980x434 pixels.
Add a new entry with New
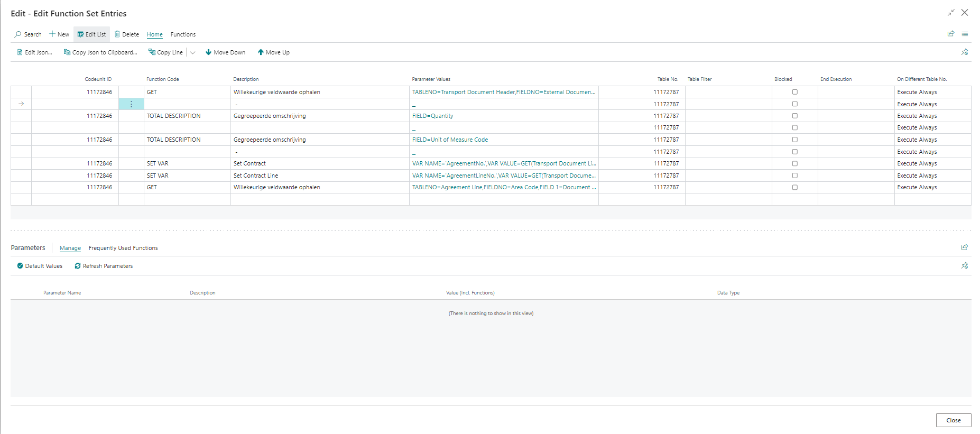59,34
